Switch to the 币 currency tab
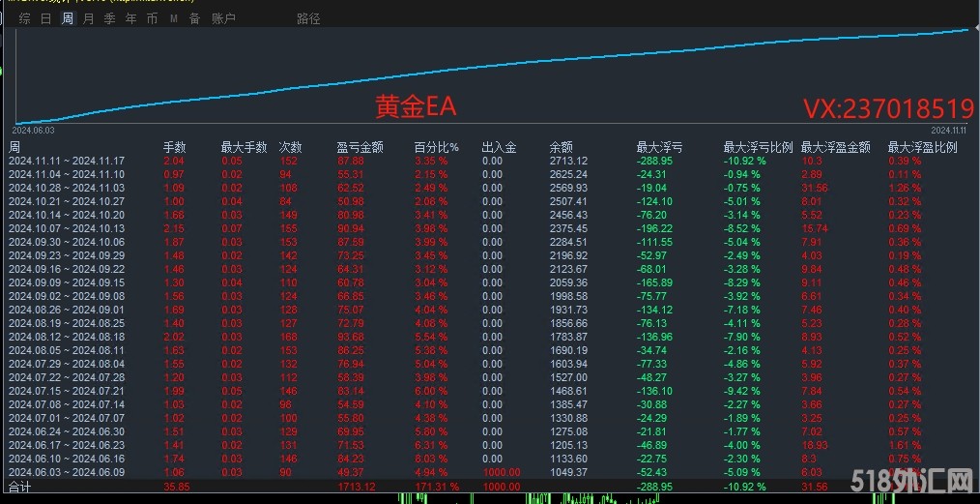 152,18
